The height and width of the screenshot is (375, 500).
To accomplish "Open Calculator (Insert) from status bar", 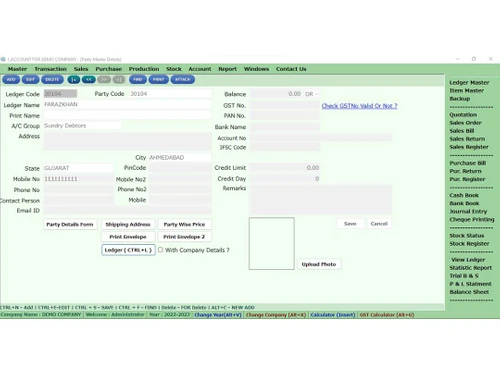I will [x=333, y=315].
